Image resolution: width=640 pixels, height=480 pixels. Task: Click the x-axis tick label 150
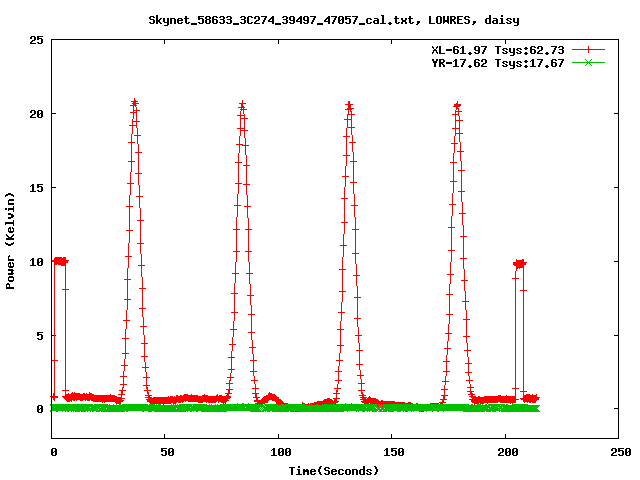(394, 452)
